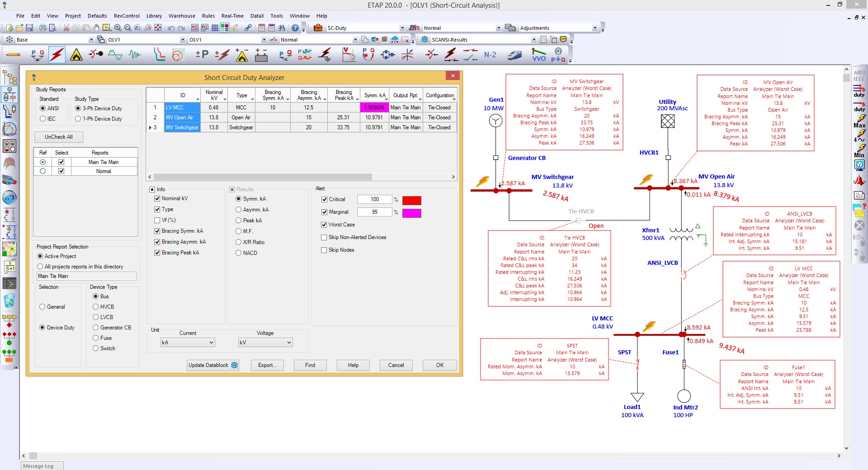Open the Warehouse menu
Image resolution: width=868 pixels, height=470 pixels.
[x=182, y=16]
